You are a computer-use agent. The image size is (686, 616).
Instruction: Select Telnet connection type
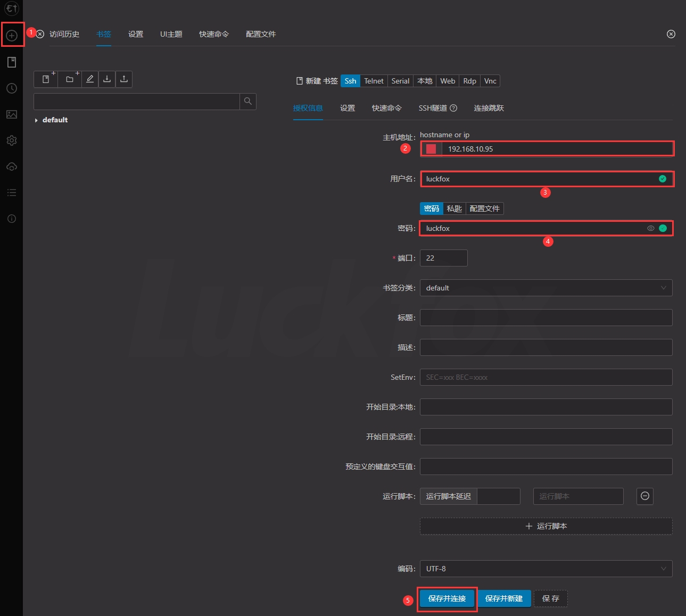coord(374,81)
